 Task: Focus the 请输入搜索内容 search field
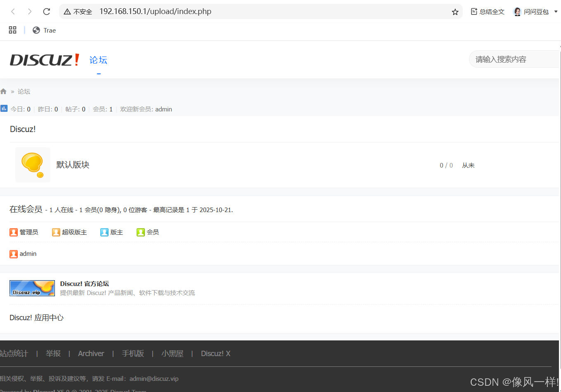514,59
